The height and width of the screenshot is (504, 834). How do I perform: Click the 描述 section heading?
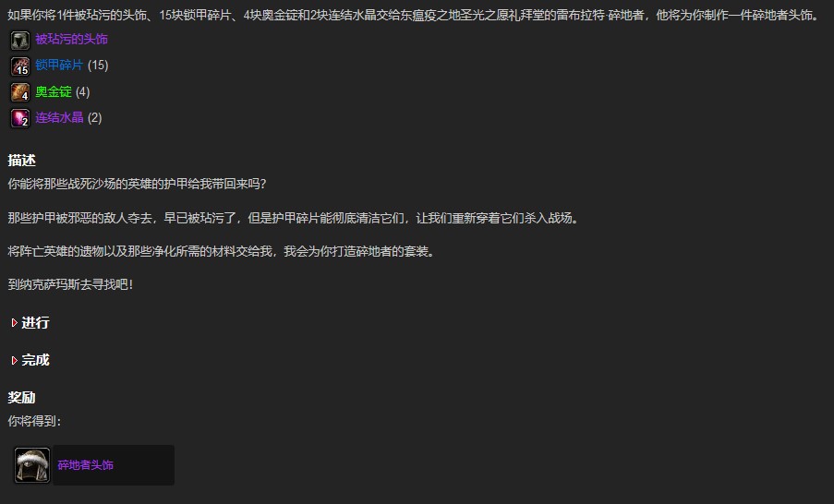tap(22, 161)
